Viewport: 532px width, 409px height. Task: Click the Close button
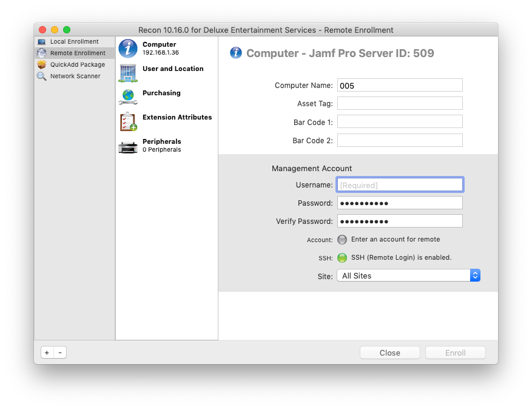tap(390, 353)
